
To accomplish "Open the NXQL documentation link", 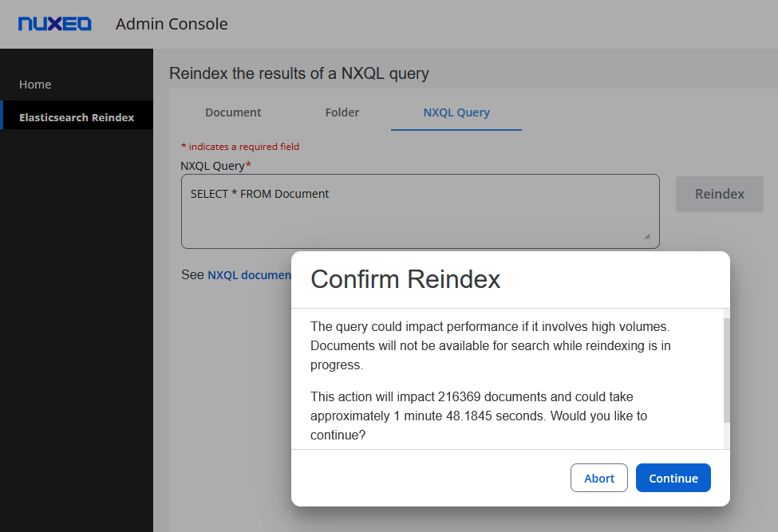I will (x=249, y=275).
